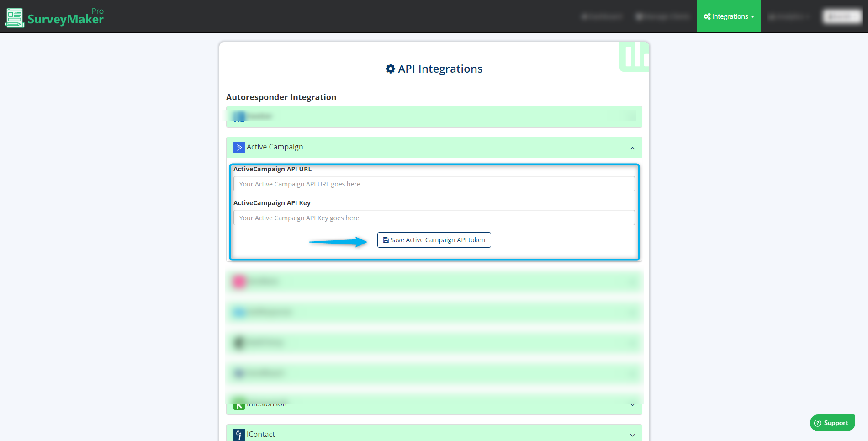Image resolution: width=868 pixels, height=441 pixels.
Task: Click the gear icon beside API Integrations heading
Action: point(390,69)
